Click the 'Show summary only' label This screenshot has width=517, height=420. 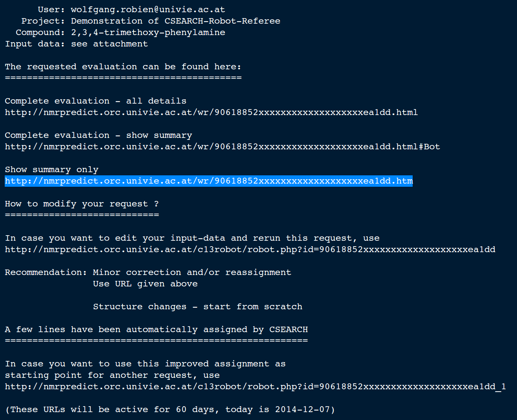52,169
